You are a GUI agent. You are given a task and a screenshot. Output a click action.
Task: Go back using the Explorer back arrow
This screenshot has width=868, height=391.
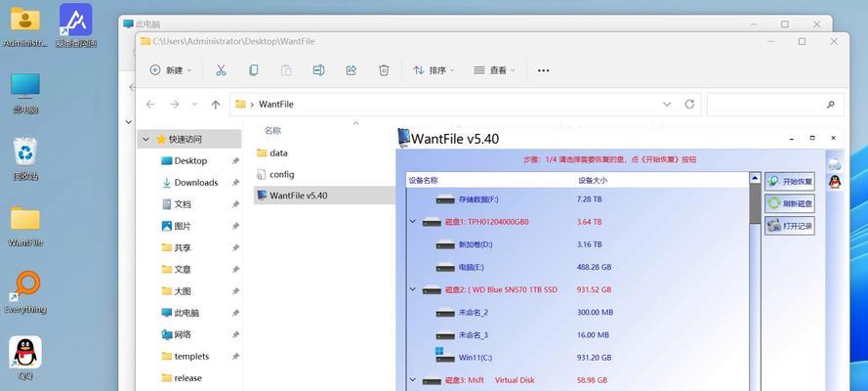pos(150,105)
